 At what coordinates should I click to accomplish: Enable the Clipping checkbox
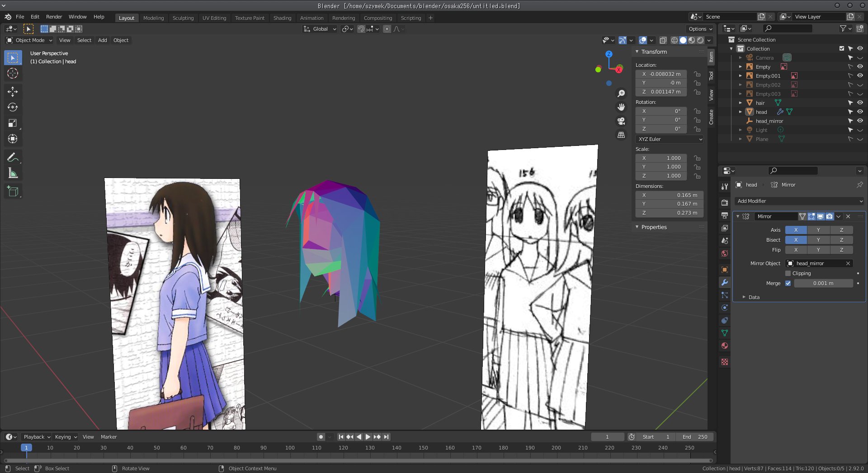788,273
